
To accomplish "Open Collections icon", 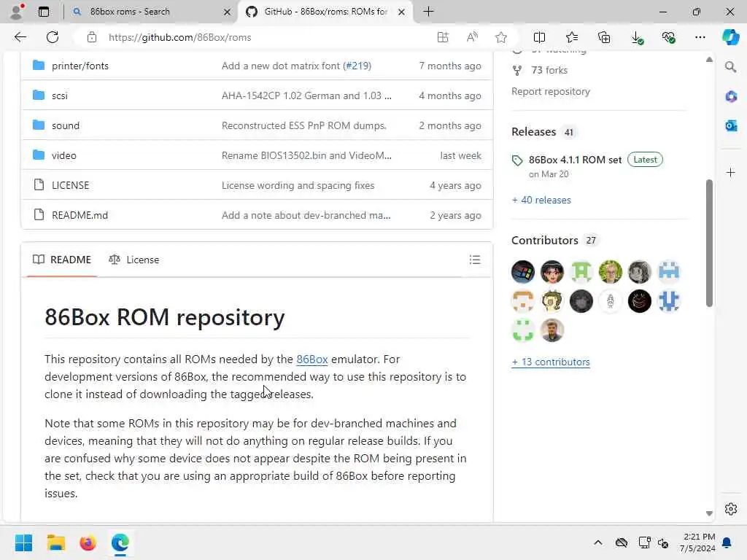I will [604, 37].
